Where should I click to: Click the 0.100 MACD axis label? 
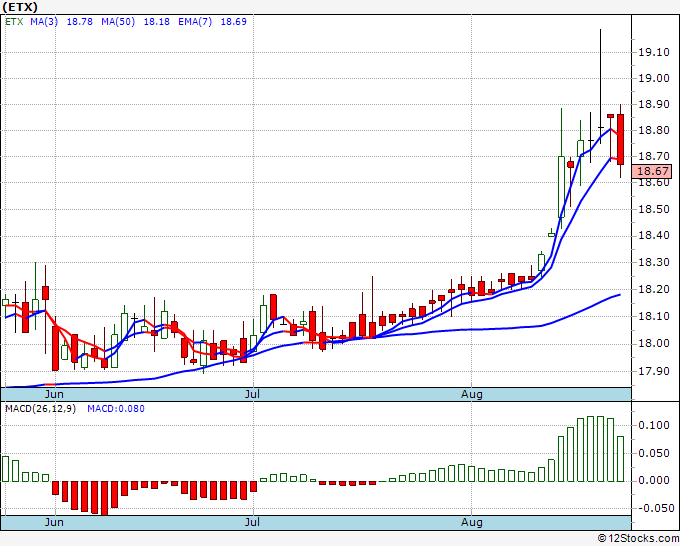[x=654, y=425]
